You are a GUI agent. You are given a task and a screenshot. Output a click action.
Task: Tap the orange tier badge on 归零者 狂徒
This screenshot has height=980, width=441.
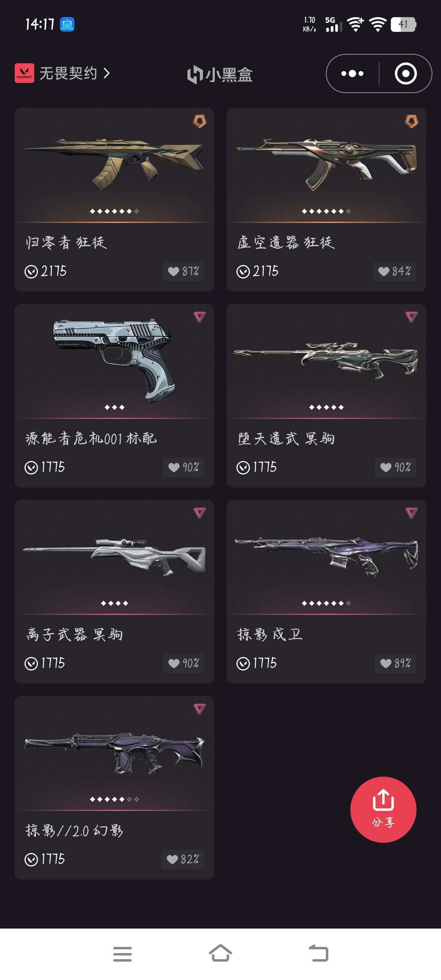coord(200,121)
